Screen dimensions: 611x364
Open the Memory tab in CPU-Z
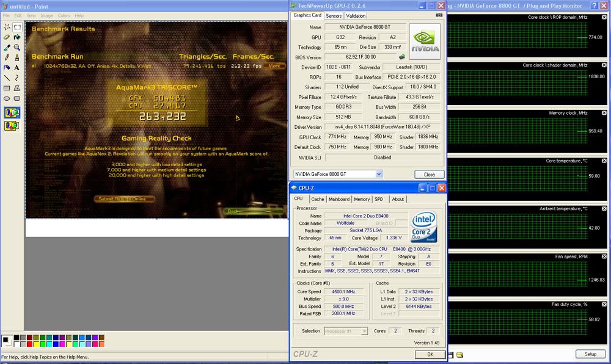362,199
